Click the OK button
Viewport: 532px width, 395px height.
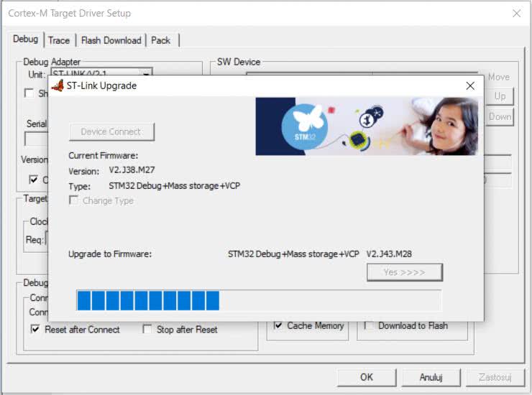pos(367,377)
